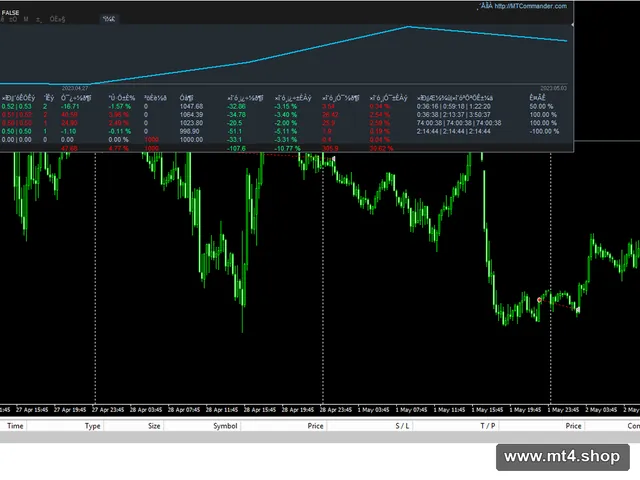Select the 1047.68 balance value
The width and height of the screenshot is (640, 480).
point(191,106)
